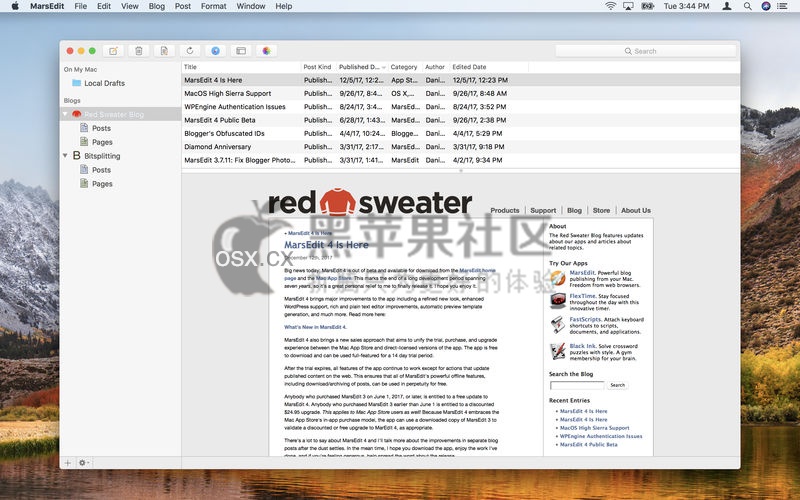Image resolution: width=800 pixels, height=500 pixels.
Task: Select the "MacOS High Sierra Support" post row
Action: pos(461,93)
